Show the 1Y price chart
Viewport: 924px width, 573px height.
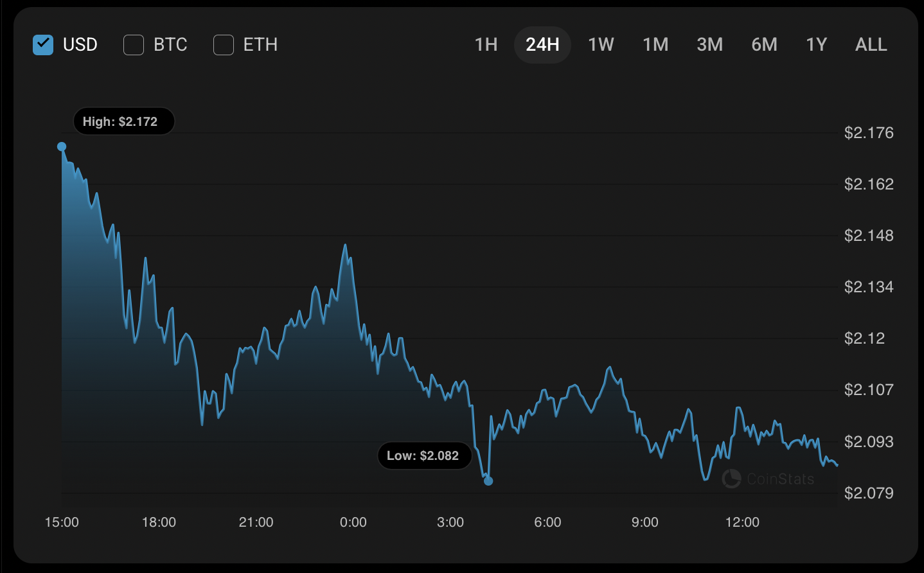816,45
